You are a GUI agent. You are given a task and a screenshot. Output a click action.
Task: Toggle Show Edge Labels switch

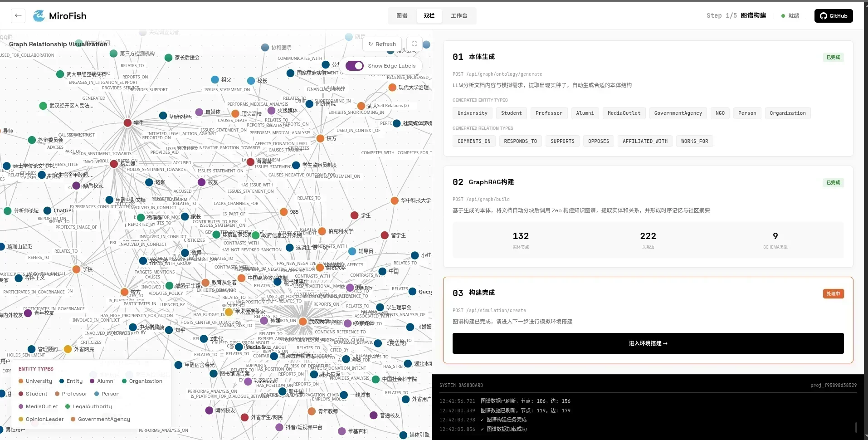(x=354, y=66)
